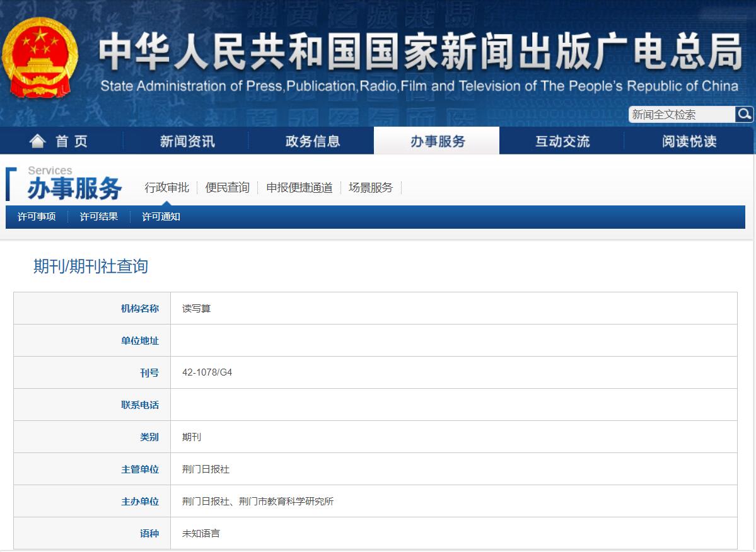Open the 阅读悦读 section
This screenshot has height=552, width=756.
[689, 140]
